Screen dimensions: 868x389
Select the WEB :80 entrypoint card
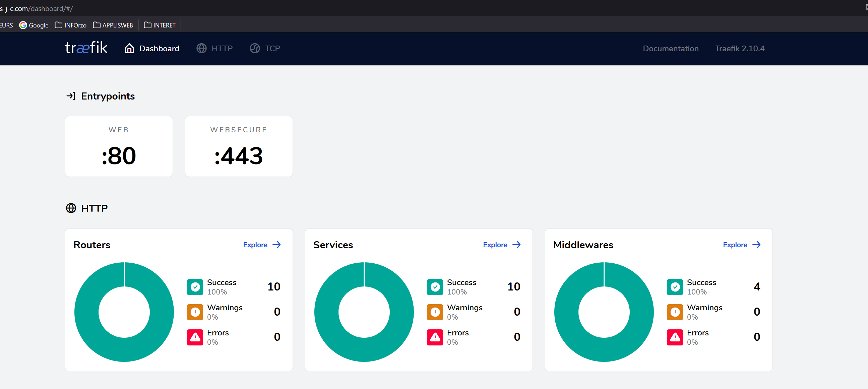click(119, 146)
